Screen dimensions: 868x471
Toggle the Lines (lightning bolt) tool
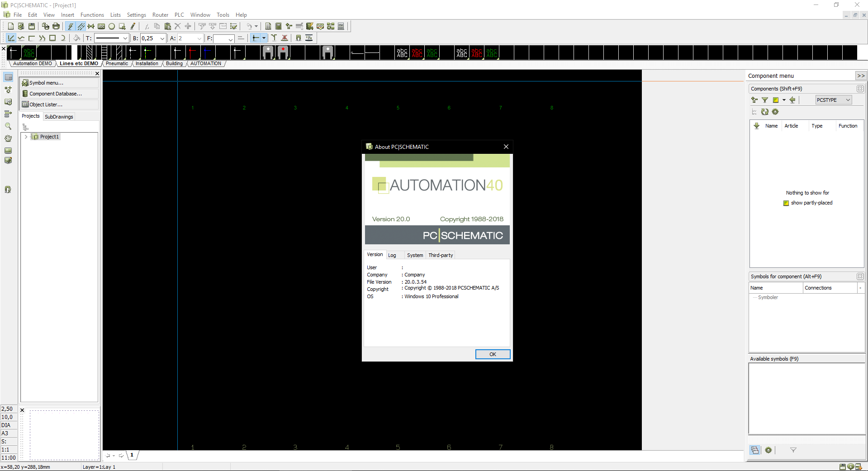pos(71,26)
